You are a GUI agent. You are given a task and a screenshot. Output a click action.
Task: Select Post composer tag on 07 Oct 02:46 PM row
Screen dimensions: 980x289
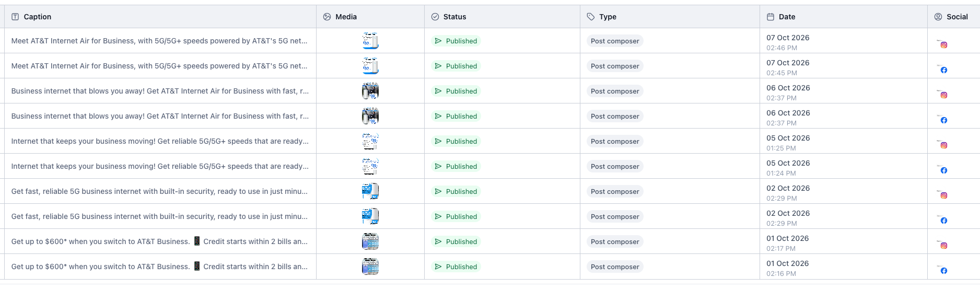click(615, 41)
